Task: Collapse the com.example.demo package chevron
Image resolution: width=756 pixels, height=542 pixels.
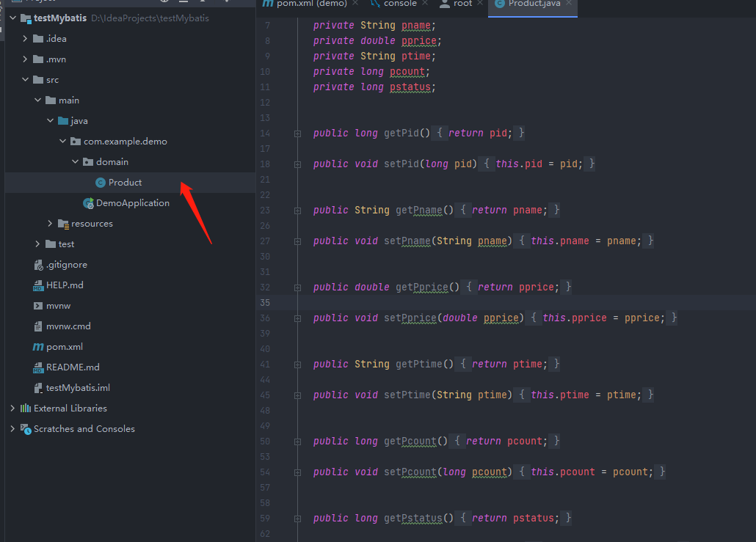Action: (x=62, y=141)
